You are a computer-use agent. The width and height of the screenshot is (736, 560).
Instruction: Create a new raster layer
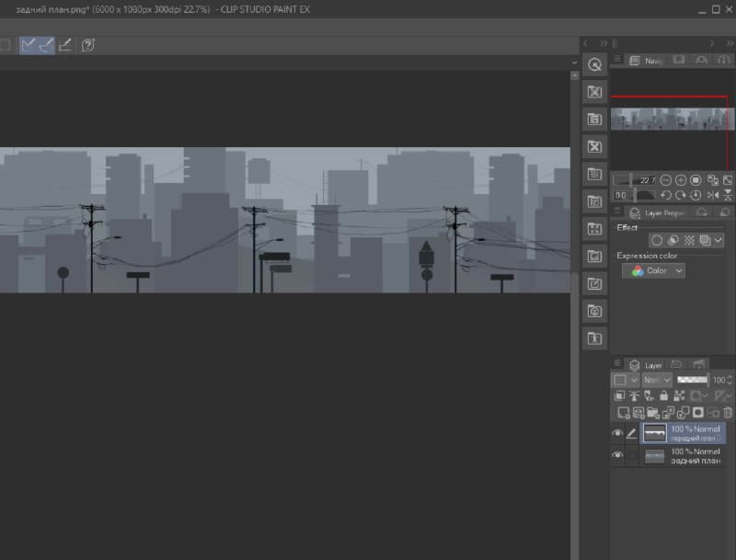pos(623,412)
